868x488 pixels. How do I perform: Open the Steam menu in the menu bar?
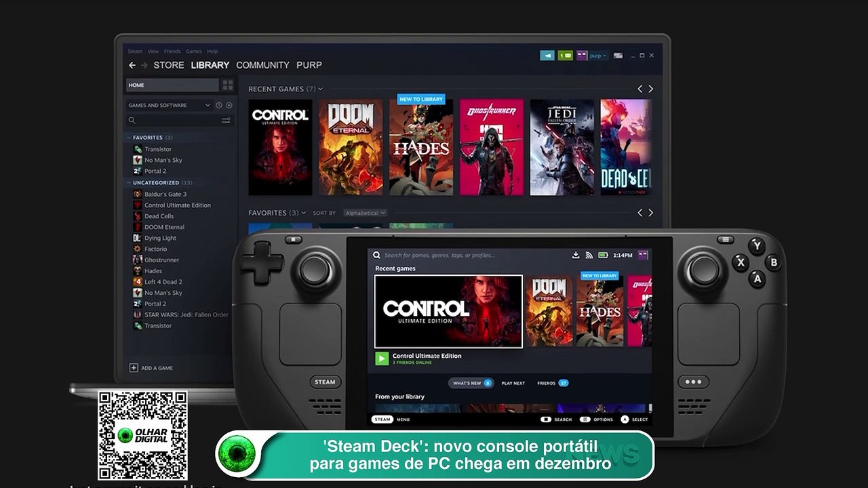point(135,52)
